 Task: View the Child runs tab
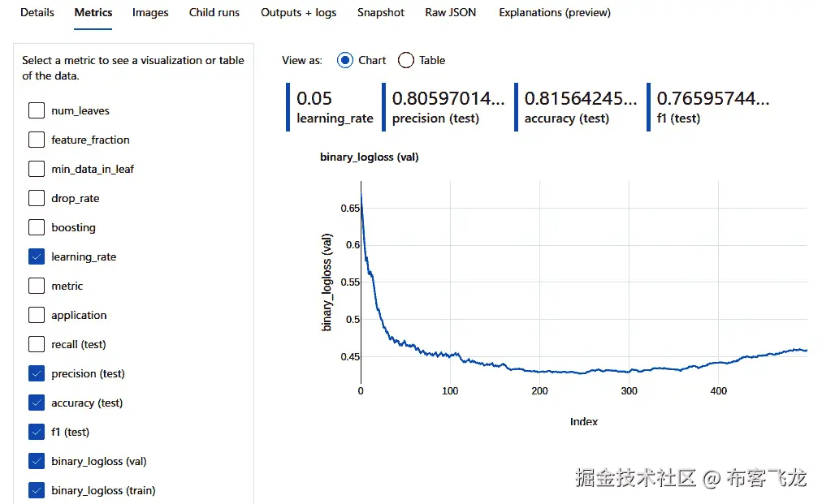tap(214, 12)
